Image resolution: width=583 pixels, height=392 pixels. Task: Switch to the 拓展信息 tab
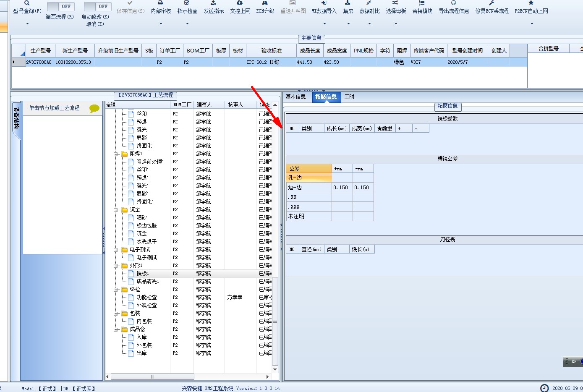[x=326, y=97]
